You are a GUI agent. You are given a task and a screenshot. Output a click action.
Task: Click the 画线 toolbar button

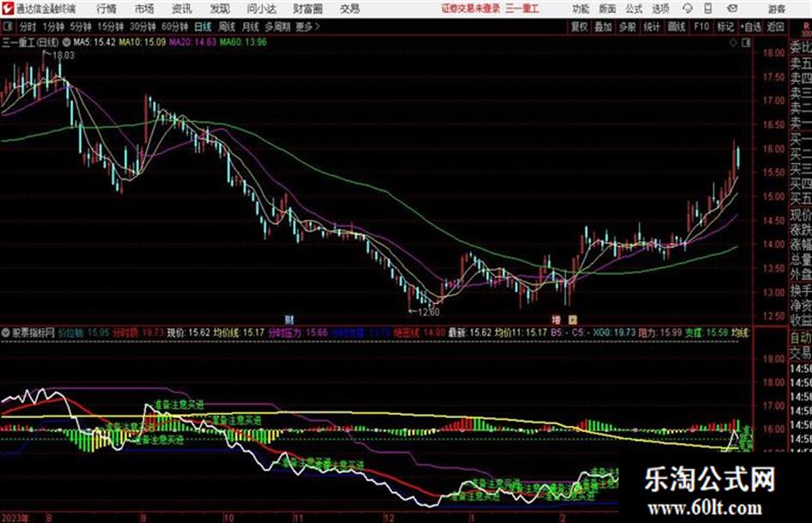(x=676, y=27)
